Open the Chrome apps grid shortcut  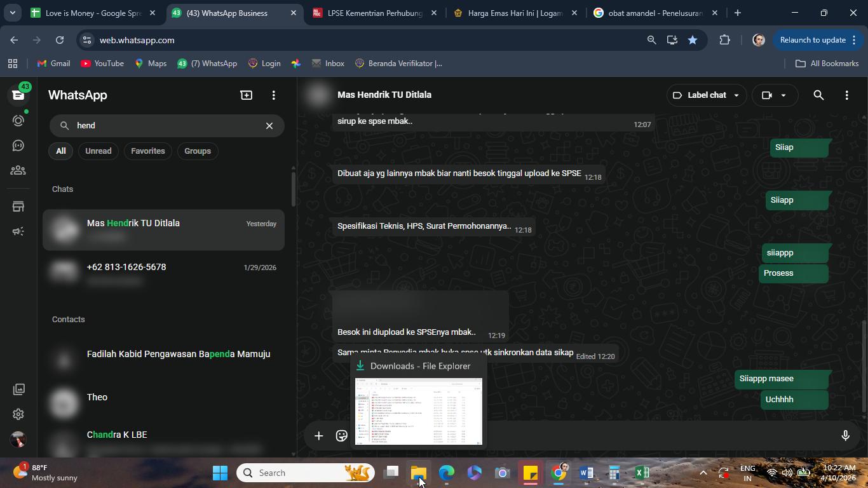[x=12, y=64]
